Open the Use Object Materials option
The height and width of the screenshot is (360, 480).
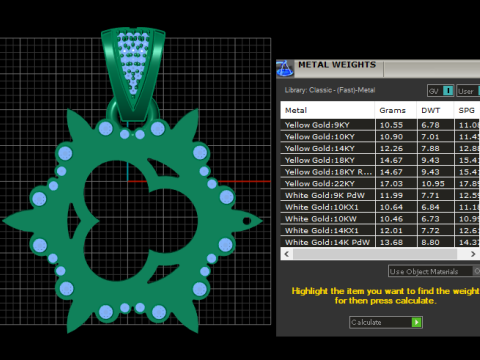point(434,271)
